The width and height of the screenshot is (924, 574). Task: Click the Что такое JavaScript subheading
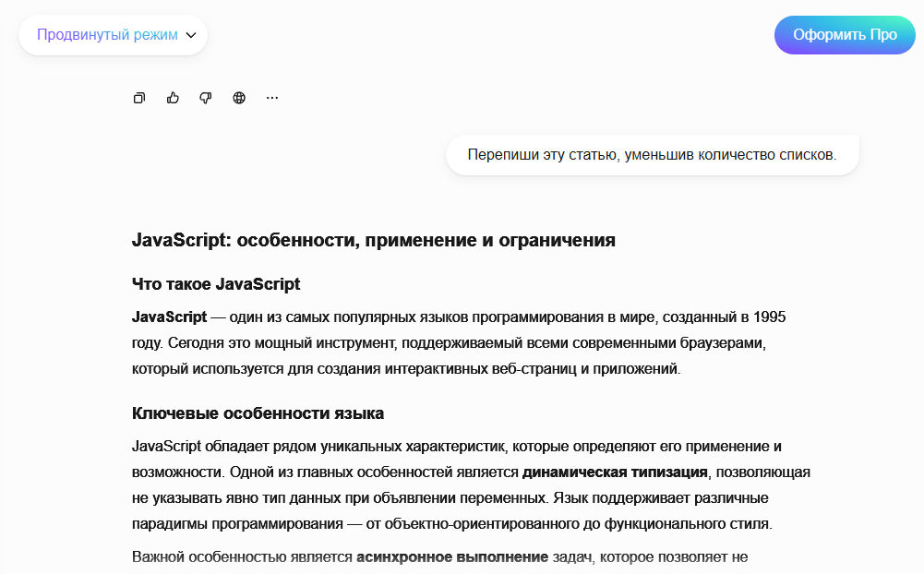point(216,284)
